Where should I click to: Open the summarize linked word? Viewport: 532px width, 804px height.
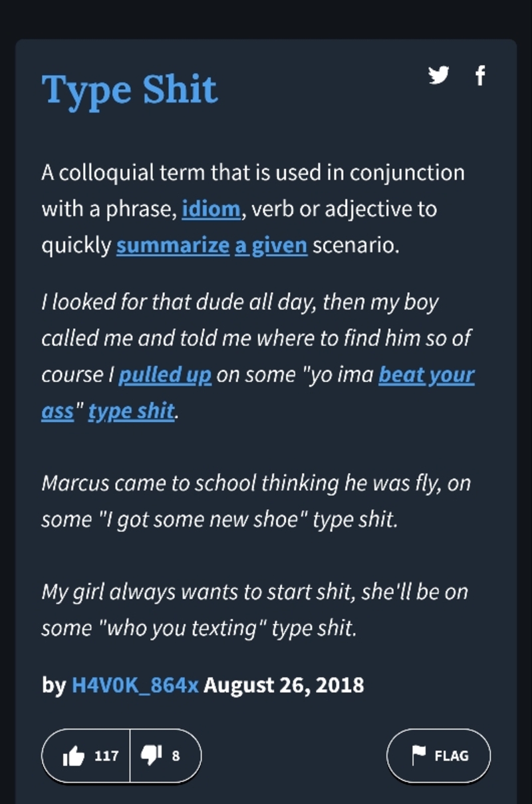click(x=173, y=246)
